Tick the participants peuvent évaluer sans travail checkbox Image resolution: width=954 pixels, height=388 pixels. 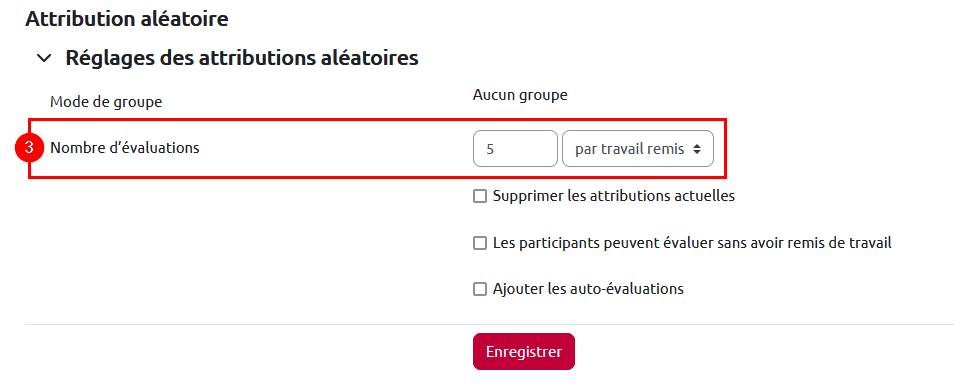tap(480, 243)
